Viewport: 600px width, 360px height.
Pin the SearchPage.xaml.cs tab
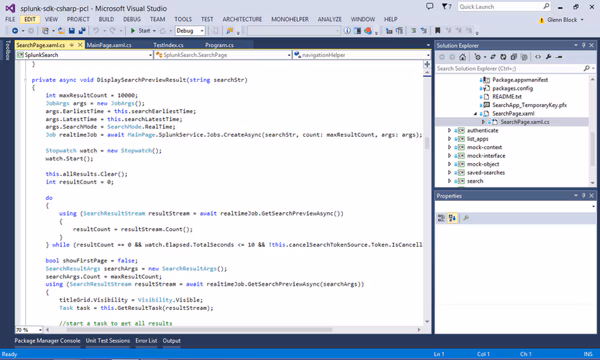coord(72,45)
